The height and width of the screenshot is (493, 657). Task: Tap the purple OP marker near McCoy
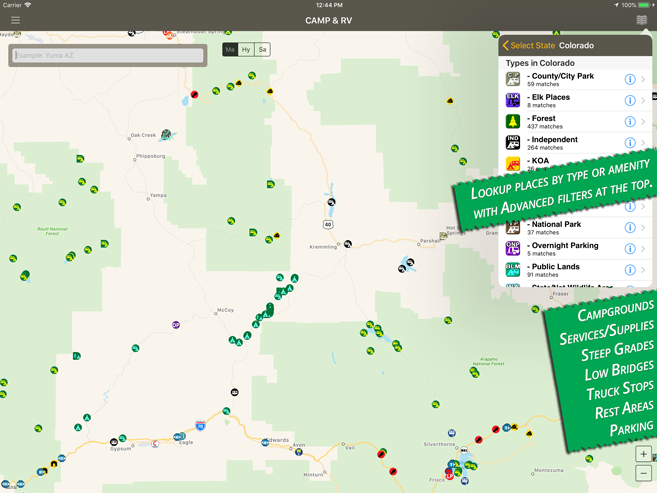[176, 325]
